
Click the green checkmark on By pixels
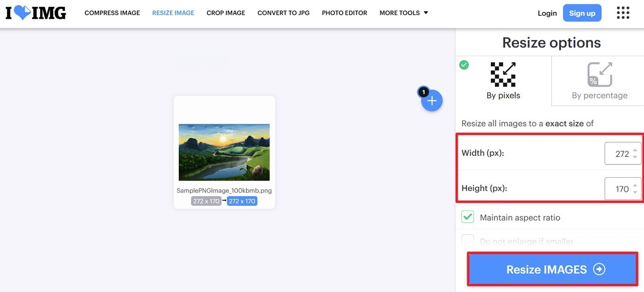tap(464, 64)
